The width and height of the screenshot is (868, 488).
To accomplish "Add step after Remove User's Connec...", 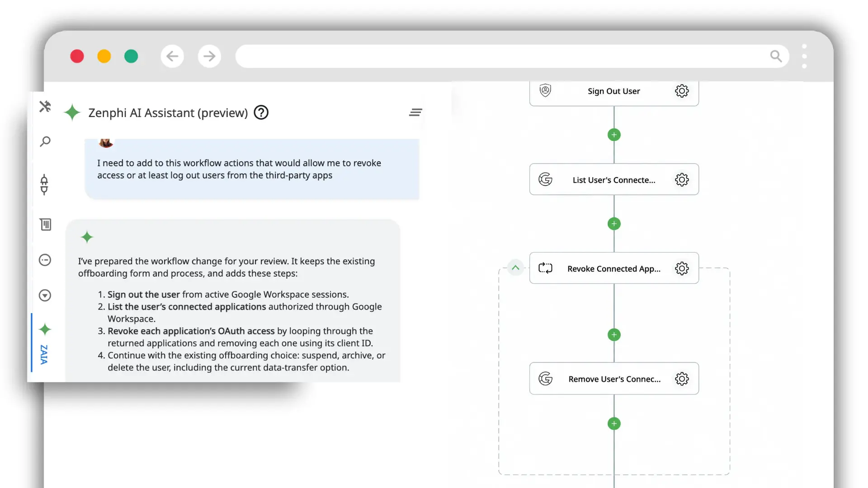I will click(614, 423).
